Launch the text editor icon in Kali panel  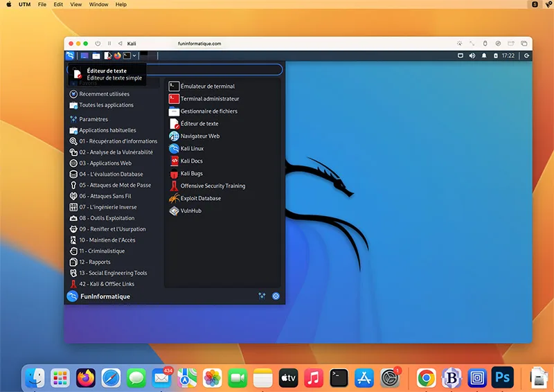[x=107, y=56]
